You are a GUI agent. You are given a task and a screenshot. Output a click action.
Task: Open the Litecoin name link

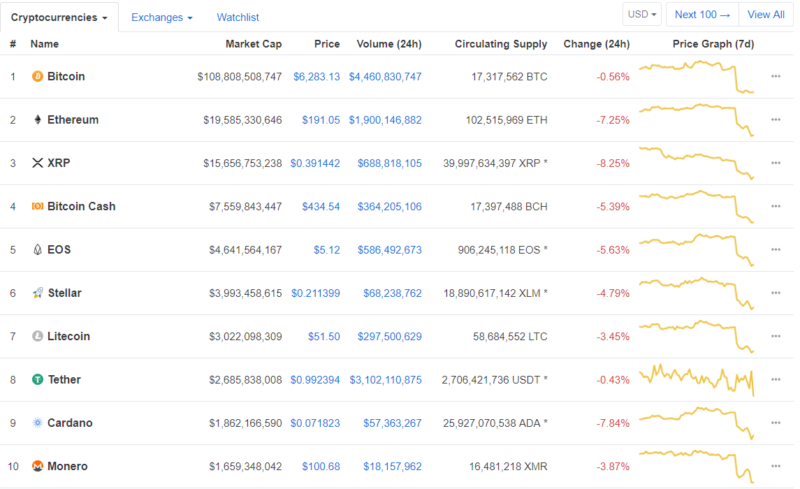tap(68, 336)
